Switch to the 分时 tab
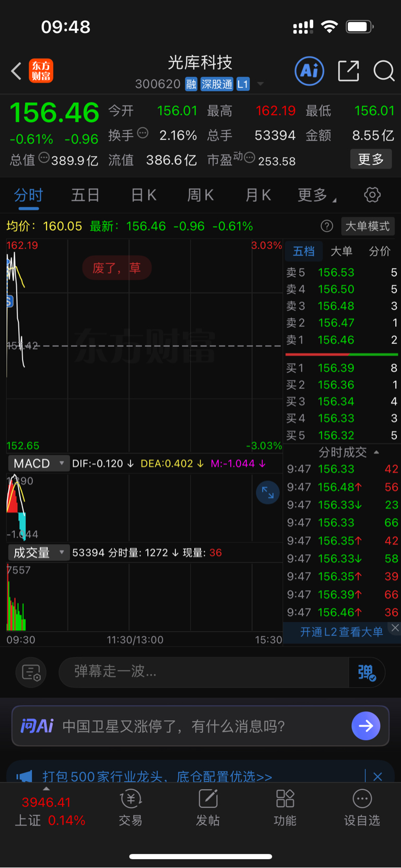The image size is (401, 868). coord(28,195)
